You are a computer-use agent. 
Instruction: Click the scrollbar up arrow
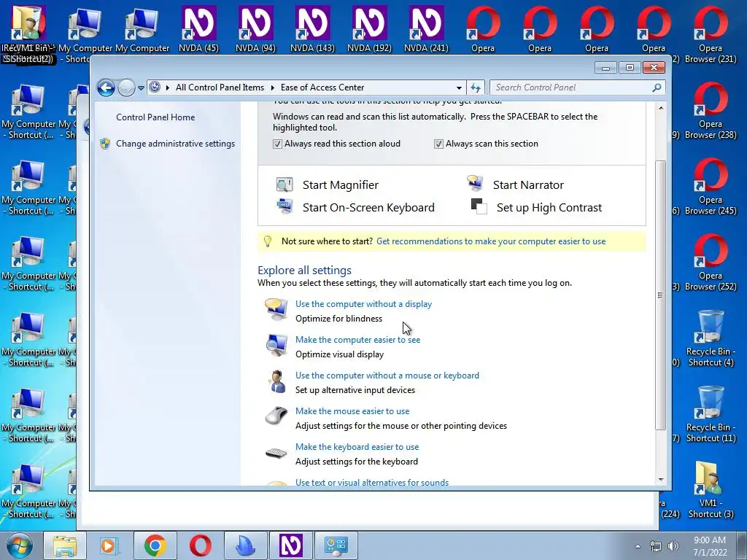(x=660, y=108)
